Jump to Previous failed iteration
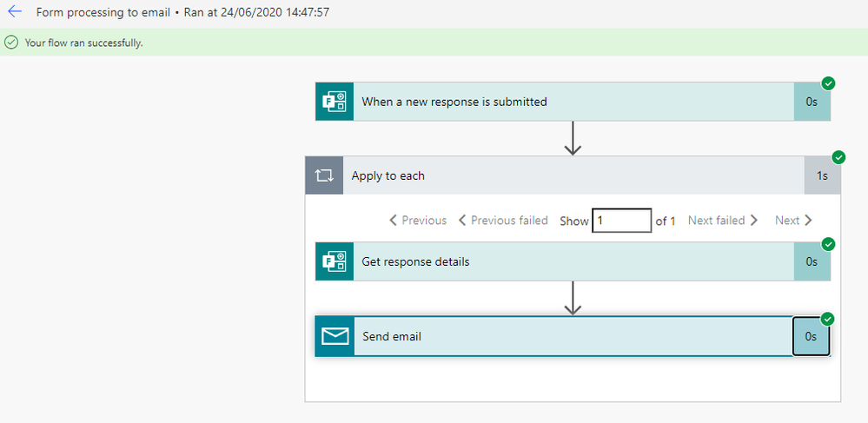The image size is (868, 423). pyautogui.click(x=503, y=221)
